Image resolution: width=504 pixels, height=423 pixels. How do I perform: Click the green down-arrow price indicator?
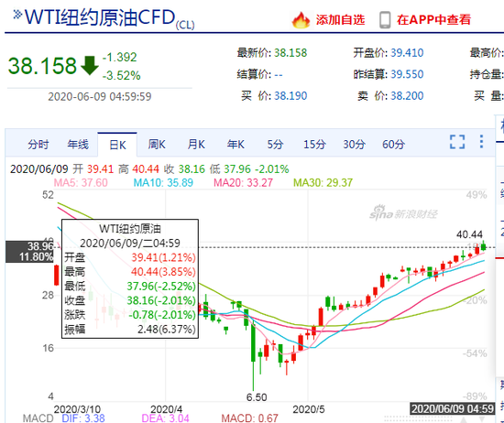pyautogui.click(x=90, y=66)
